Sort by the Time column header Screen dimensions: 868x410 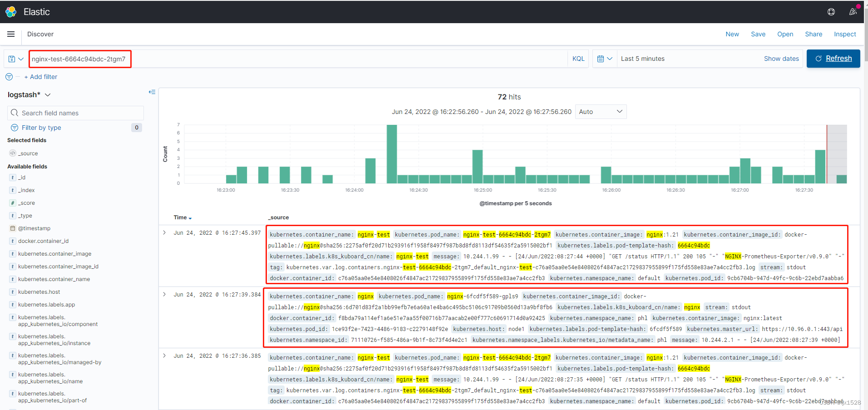pyautogui.click(x=182, y=217)
